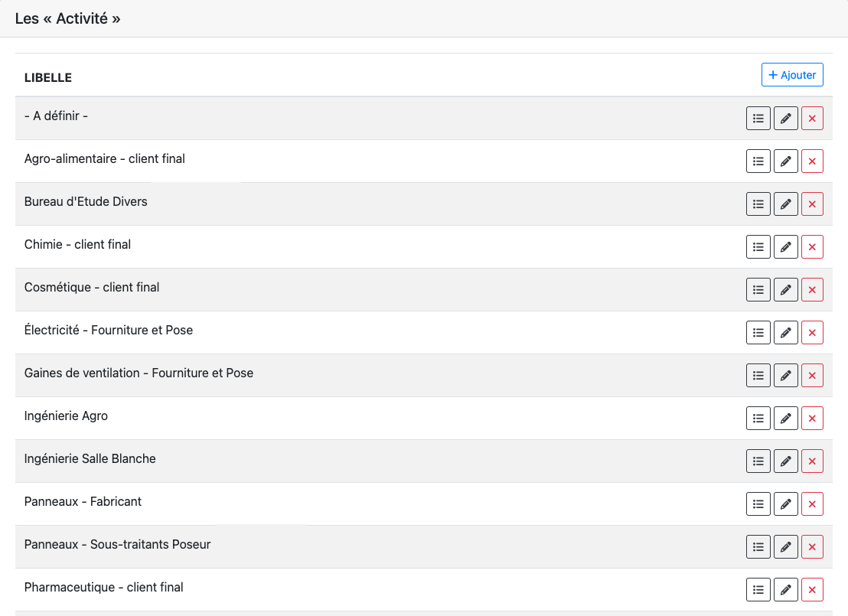Image resolution: width=848 pixels, height=616 pixels.
Task: Delete 'Pharmaceutique - client final' entry
Action: click(812, 590)
